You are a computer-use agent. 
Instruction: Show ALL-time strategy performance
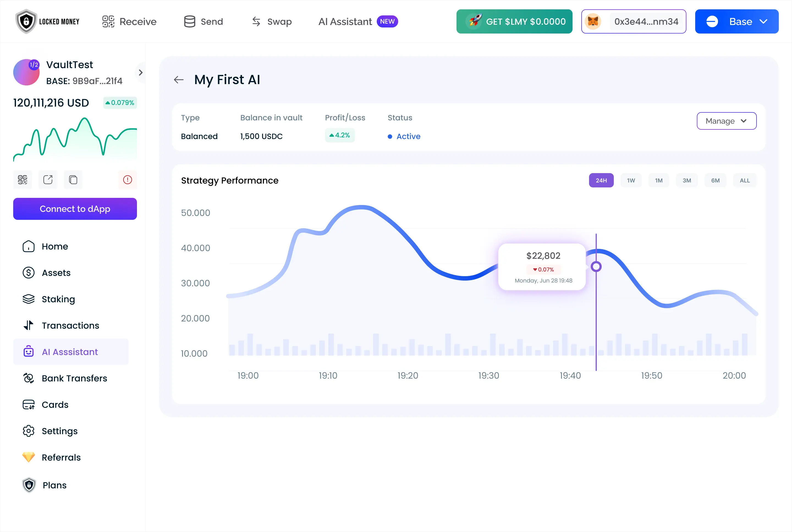(x=744, y=180)
